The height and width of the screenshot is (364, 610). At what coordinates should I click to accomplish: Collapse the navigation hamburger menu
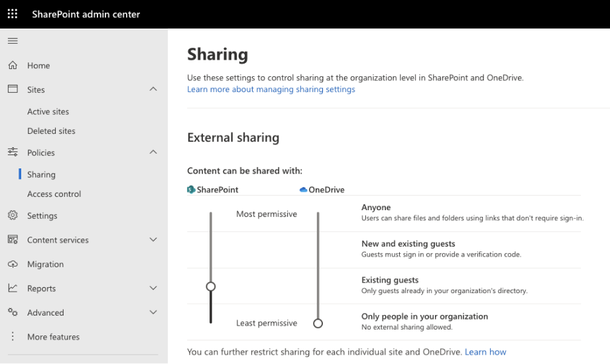click(13, 41)
